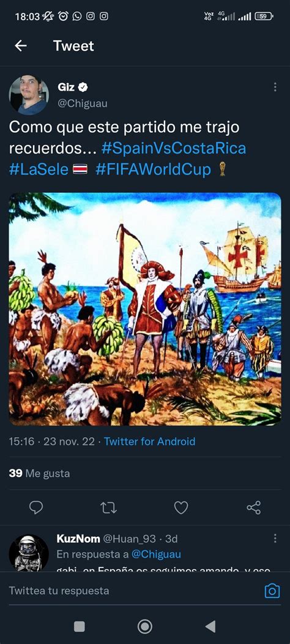Screen dimensions: 290x644
Task: Open the reply speech bubble icon
Action: coord(36,507)
